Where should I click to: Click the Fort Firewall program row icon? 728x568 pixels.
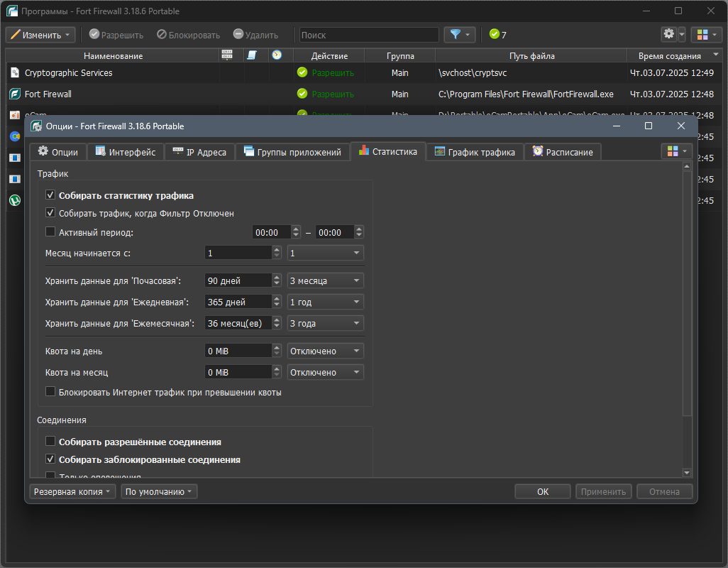pyautogui.click(x=15, y=94)
